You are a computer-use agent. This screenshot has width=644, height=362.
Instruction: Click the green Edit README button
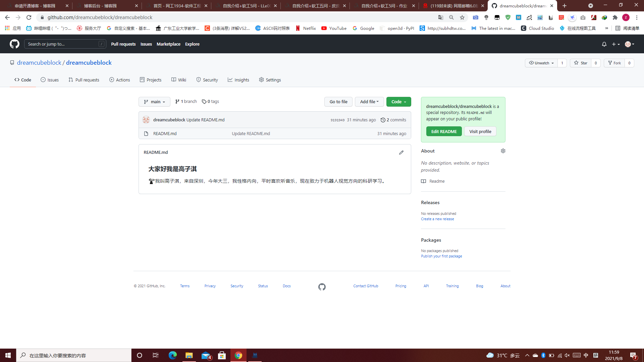tap(444, 131)
